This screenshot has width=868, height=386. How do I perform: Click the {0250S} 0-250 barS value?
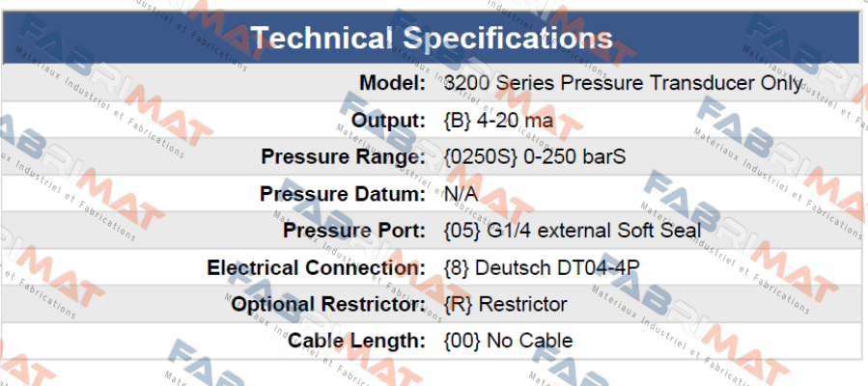tap(535, 157)
